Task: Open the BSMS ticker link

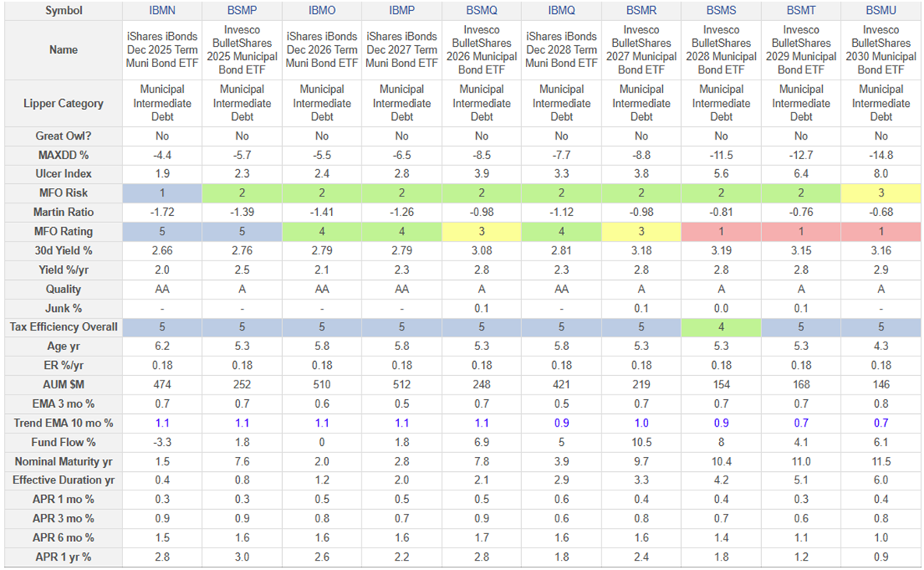Action: [721, 11]
